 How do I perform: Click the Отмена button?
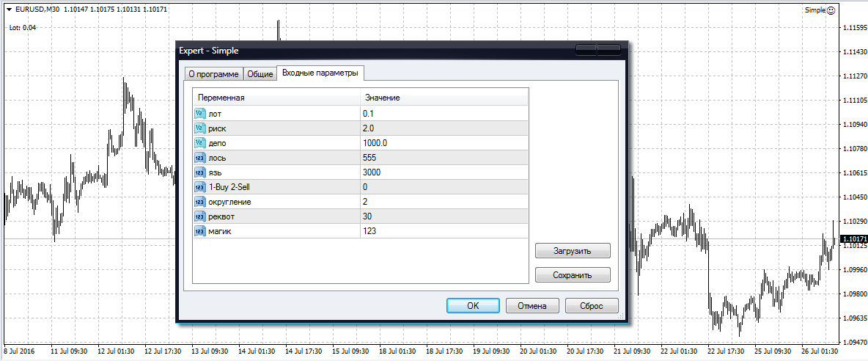pos(532,306)
